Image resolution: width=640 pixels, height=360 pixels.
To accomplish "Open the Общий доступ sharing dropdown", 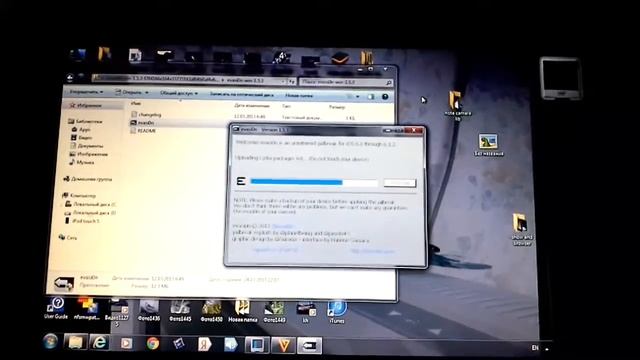I will 179,93.
